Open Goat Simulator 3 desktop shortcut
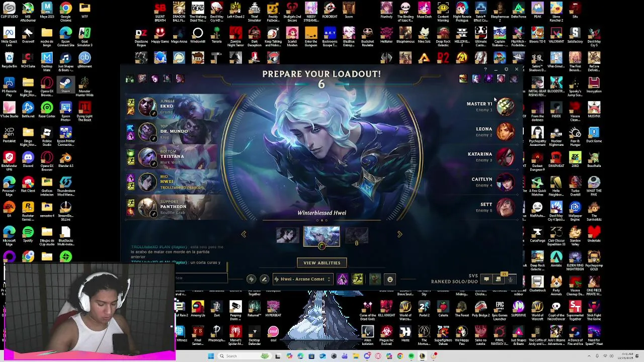The image size is (644, 362). (x=85, y=36)
